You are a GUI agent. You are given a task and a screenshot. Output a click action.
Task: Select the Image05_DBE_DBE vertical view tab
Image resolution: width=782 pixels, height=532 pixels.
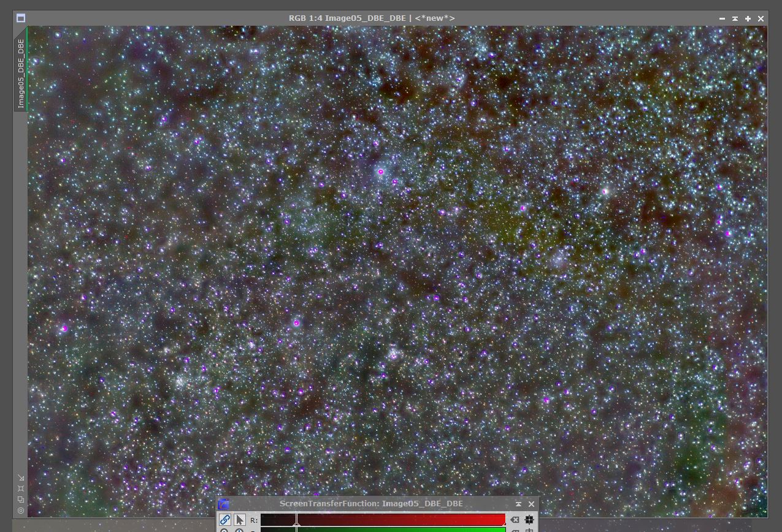21,73
